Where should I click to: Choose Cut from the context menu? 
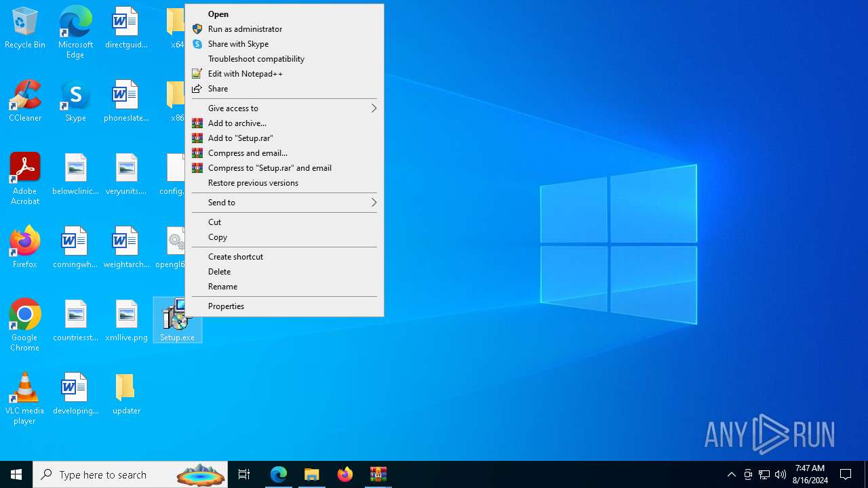(285, 222)
